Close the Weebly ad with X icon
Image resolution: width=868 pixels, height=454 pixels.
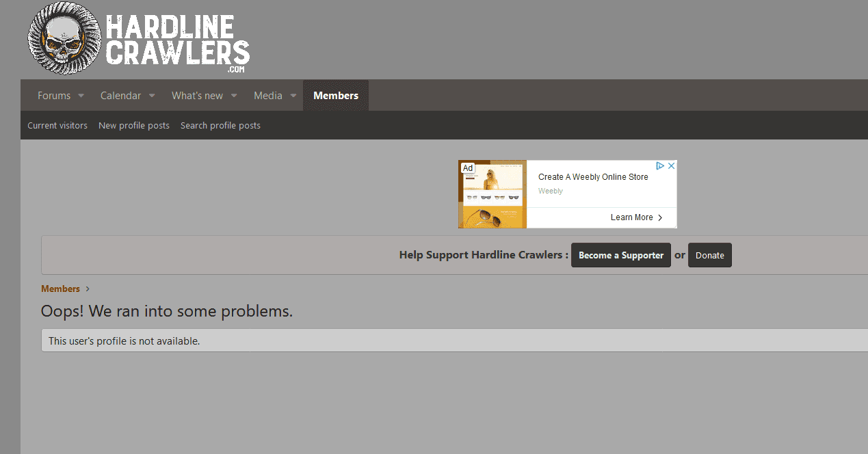click(672, 166)
